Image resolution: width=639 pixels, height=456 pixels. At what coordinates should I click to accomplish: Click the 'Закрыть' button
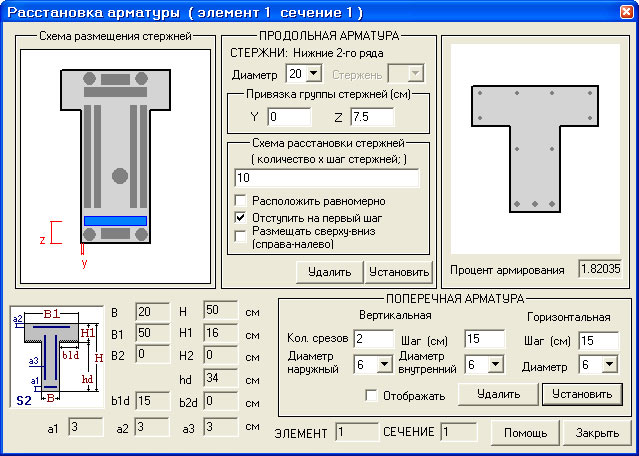click(596, 433)
